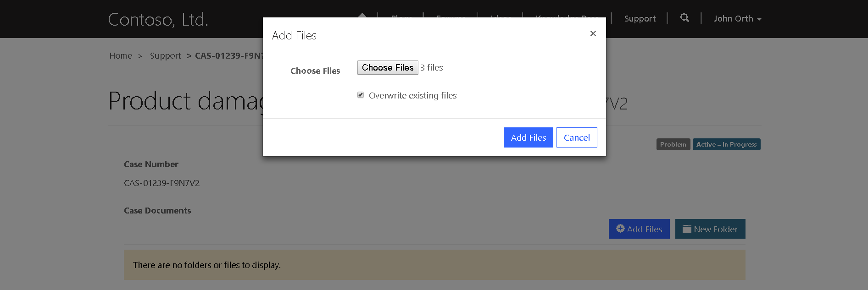Click the folder icon on New Folder

687,229
